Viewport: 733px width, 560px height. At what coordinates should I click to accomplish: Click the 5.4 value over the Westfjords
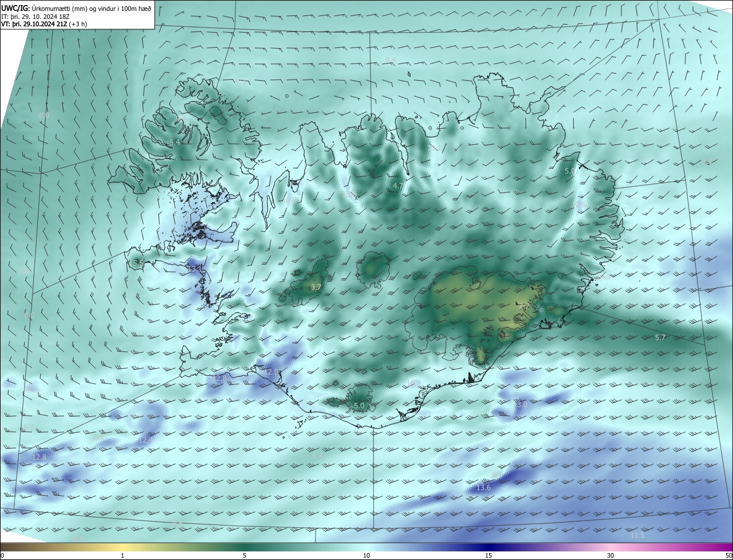coord(175,142)
